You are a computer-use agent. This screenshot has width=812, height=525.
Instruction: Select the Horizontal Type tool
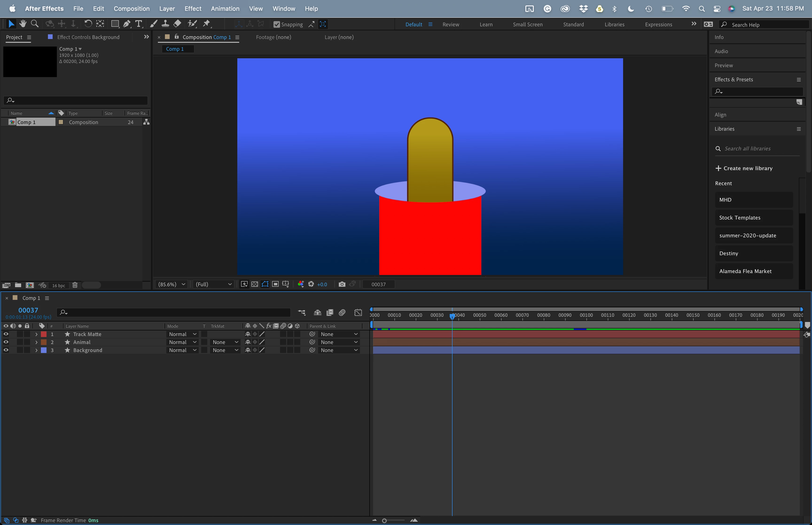138,24
